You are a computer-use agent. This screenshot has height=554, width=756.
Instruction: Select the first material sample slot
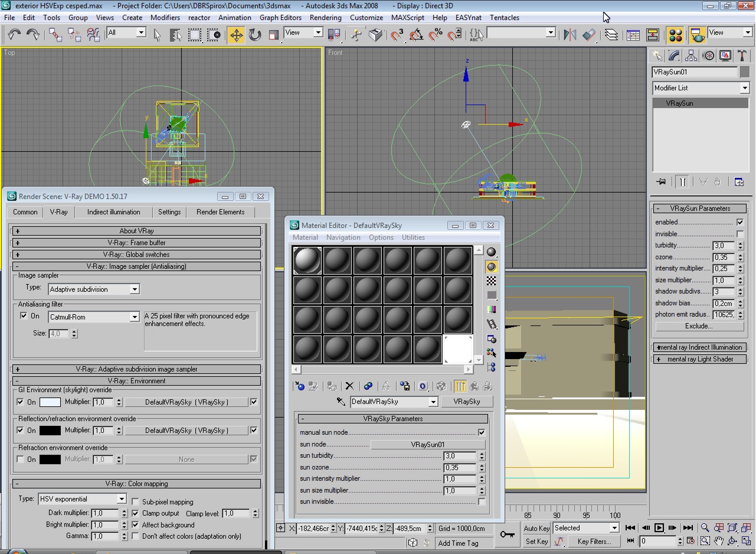click(x=307, y=260)
